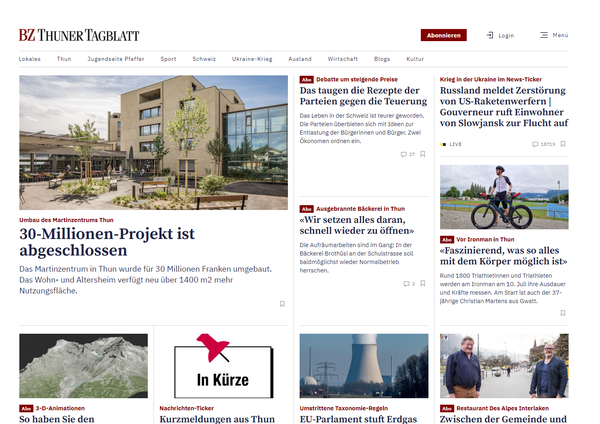The image size is (600, 424).
Task: Open Russland meldet Zerstörung headline
Action: (x=504, y=107)
